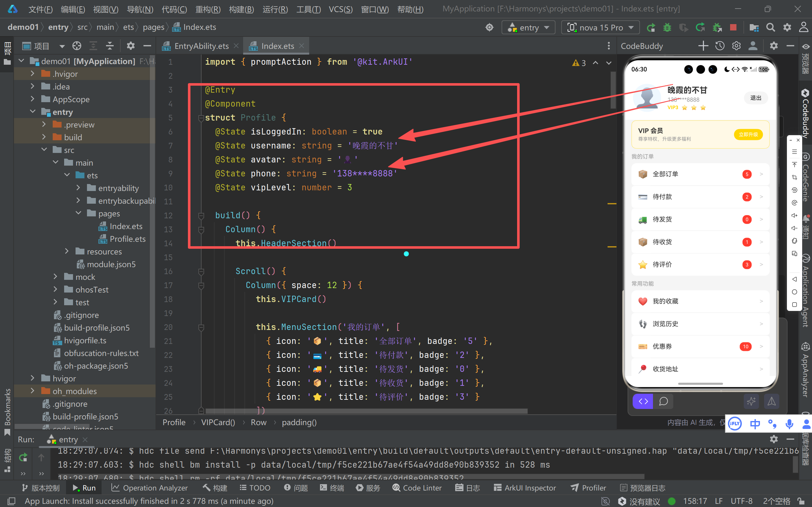This screenshot has height=507, width=812.
Task: Click the Debug bug icon in toolbar
Action: click(667, 28)
